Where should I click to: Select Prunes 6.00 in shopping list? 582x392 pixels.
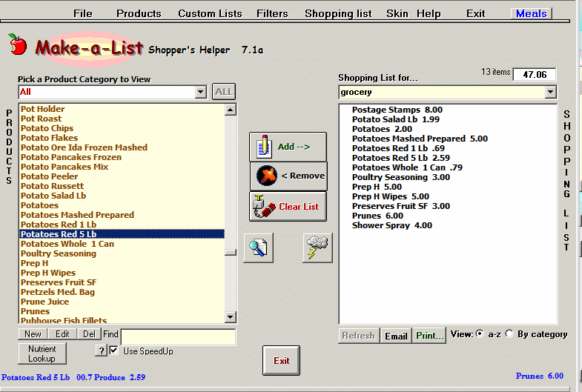[x=377, y=216]
